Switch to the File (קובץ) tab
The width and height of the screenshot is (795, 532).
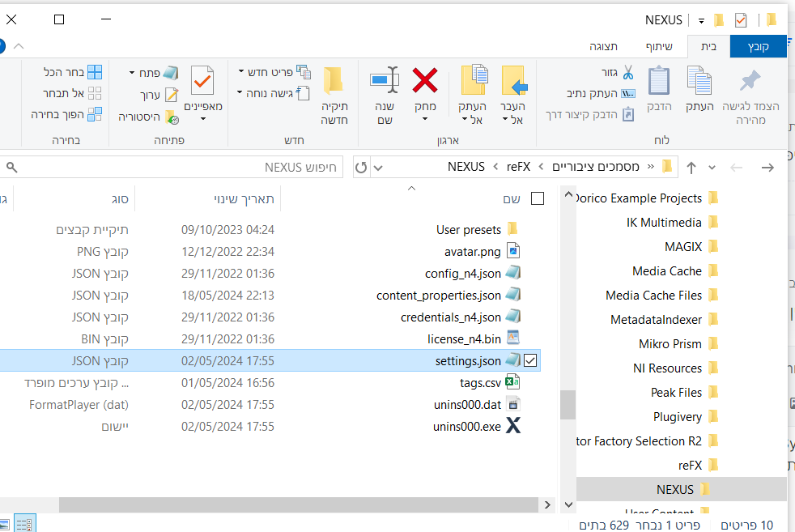click(x=758, y=47)
